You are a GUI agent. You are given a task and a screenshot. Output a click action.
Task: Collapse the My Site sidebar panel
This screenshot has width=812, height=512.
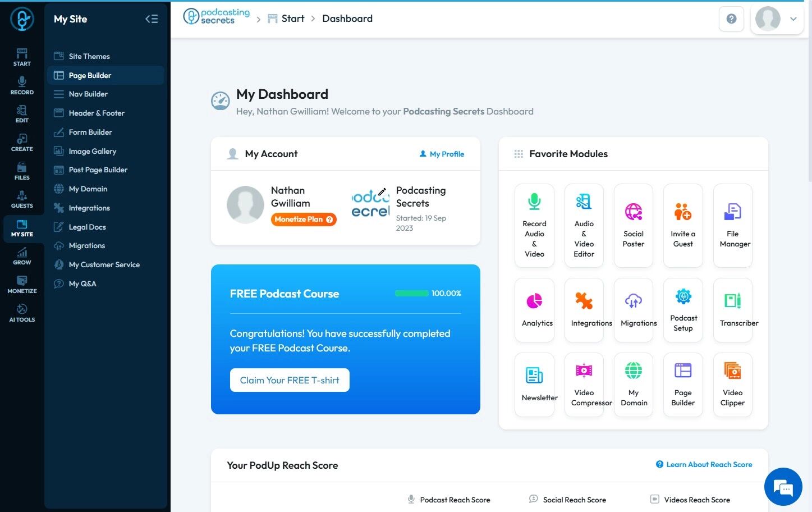[x=152, y=19]
